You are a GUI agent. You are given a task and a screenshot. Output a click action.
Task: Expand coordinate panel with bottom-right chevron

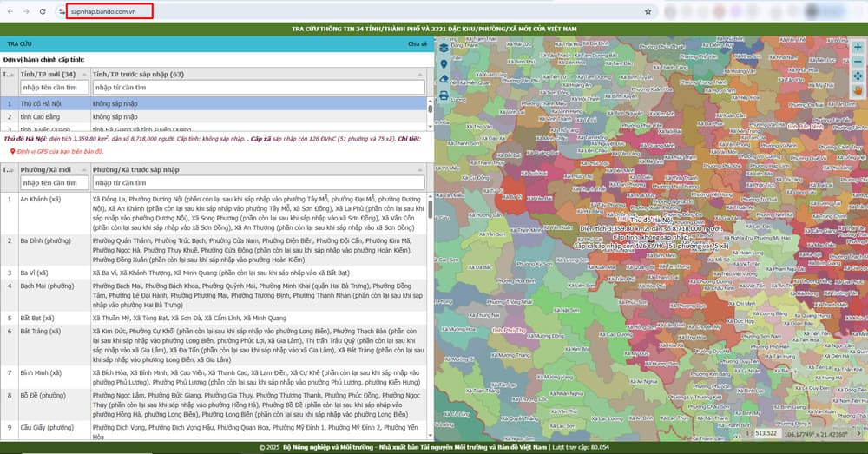point(858,432)
